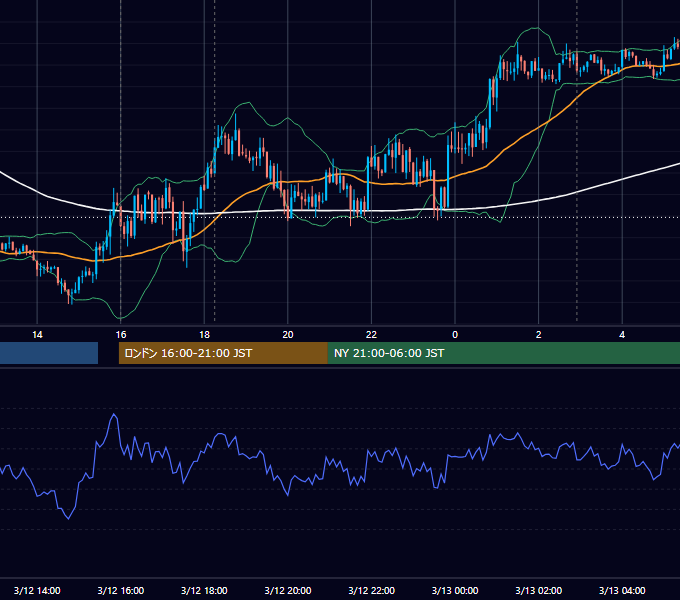Click the 3/13 02:00 time label
This screenshot has height=600, width=680.
pyautogui.click(x=539, y=590)
